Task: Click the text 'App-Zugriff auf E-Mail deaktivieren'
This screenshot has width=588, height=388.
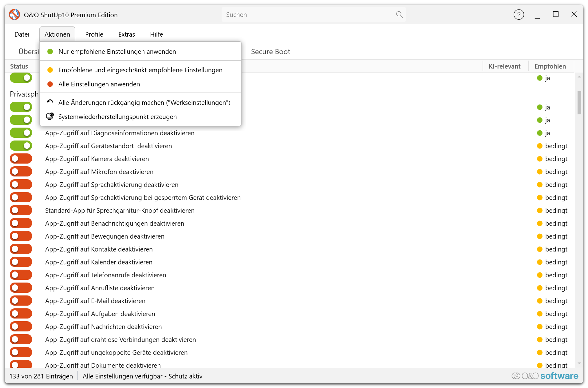Action: 95,301
